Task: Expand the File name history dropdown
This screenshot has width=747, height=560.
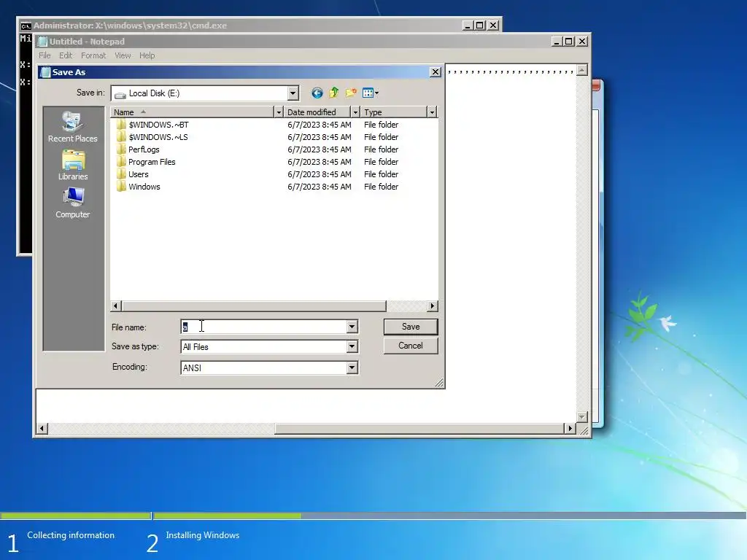Action: click(x=352, y=327)
